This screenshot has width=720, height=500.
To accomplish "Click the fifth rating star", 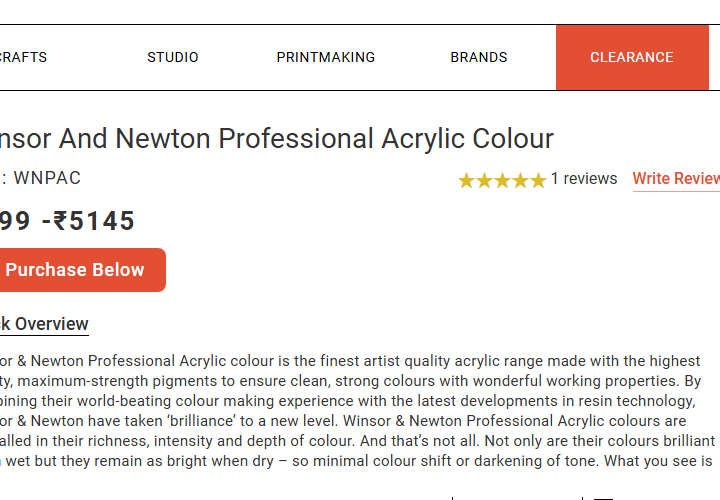I will tap(538, 180).
